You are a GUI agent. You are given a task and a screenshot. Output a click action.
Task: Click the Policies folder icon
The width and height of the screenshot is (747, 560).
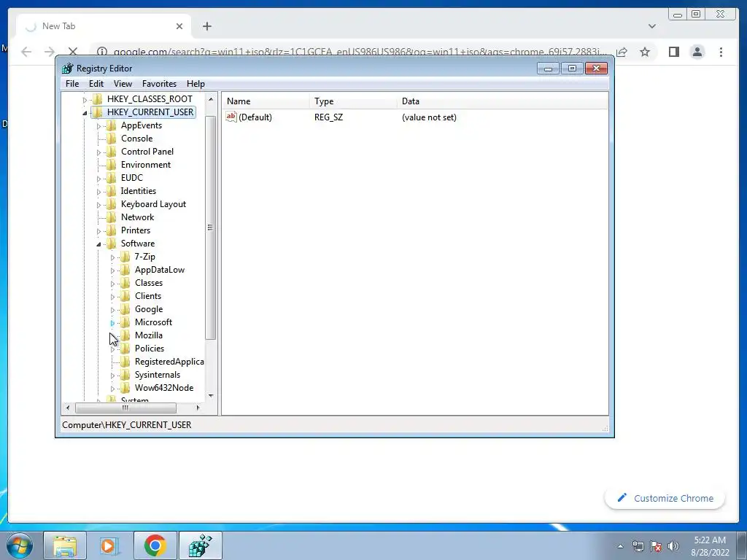[x=125, y=348]
